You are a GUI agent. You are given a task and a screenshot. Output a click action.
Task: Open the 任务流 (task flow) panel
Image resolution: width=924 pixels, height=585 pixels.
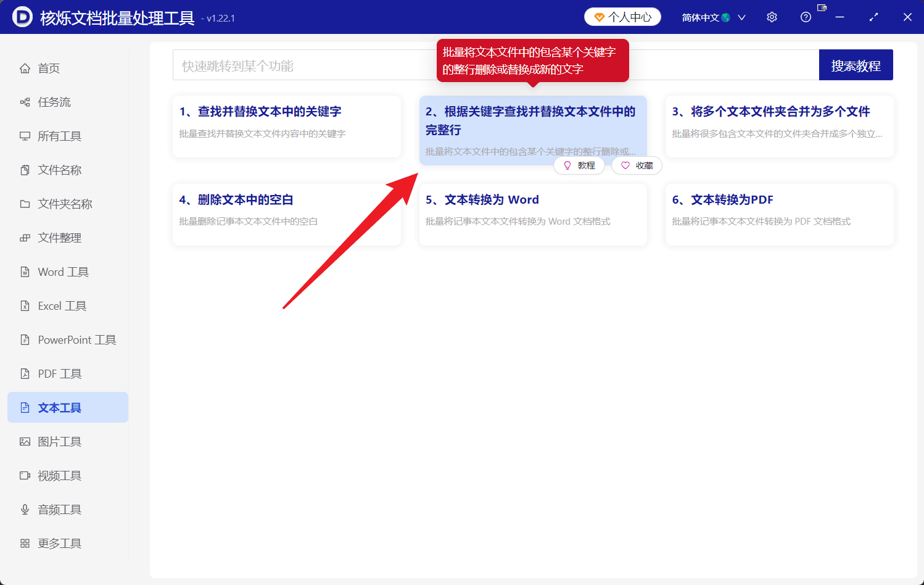point(54,102)
